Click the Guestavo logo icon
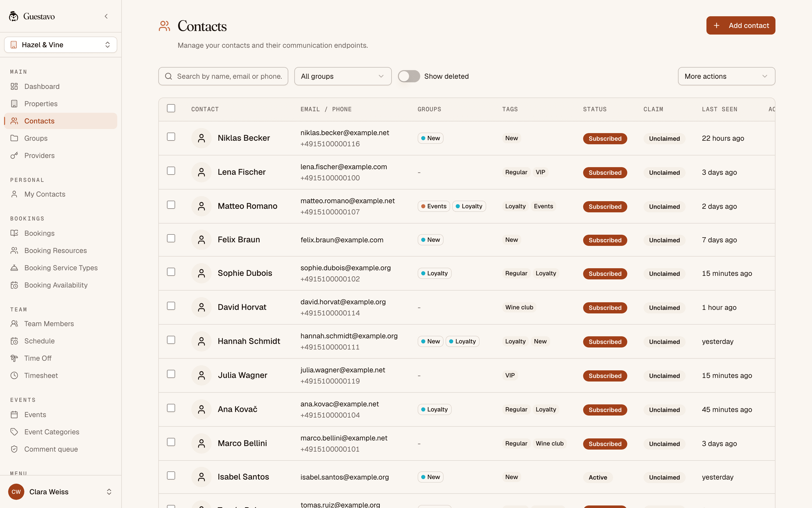This screenshot has width=812, height=508. pyautogui.click(x=13, y=16)
